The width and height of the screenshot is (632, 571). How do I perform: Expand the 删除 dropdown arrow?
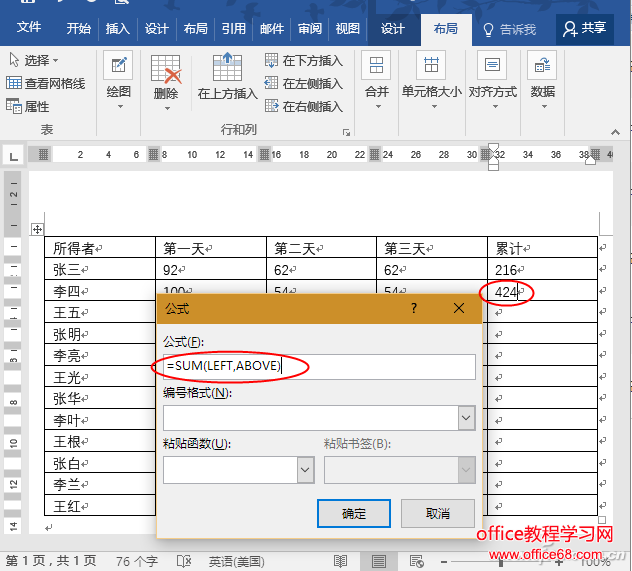click(167, 108)
